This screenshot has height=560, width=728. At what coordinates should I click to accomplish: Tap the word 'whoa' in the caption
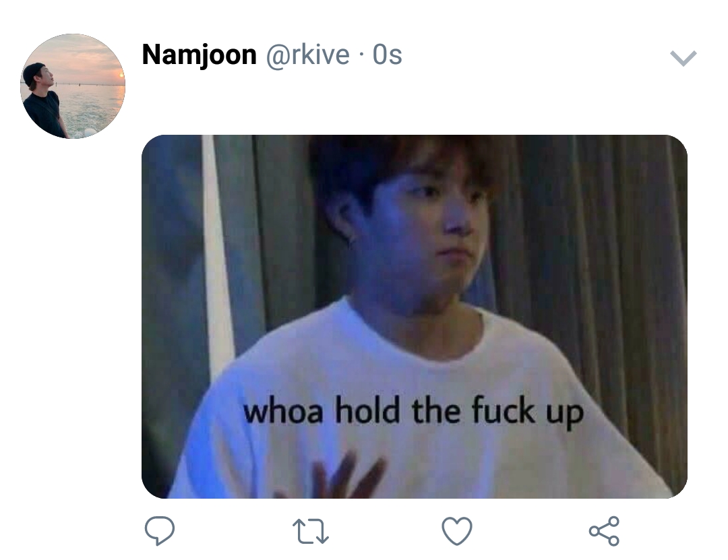pyautogui.click(x=282, y=410)
